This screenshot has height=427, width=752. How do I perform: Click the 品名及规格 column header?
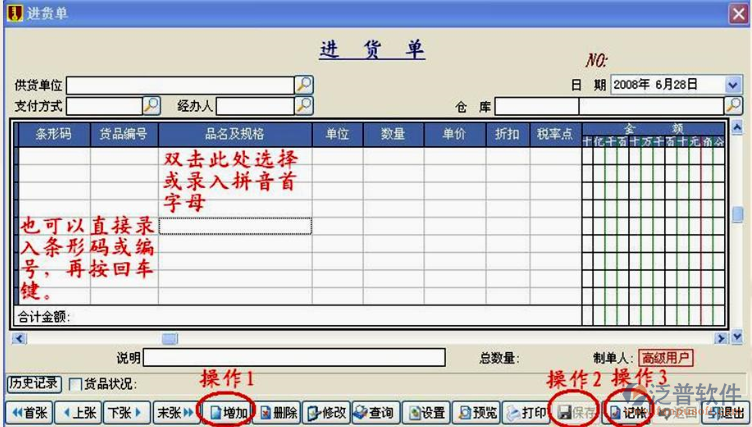[x=235, y=134]
